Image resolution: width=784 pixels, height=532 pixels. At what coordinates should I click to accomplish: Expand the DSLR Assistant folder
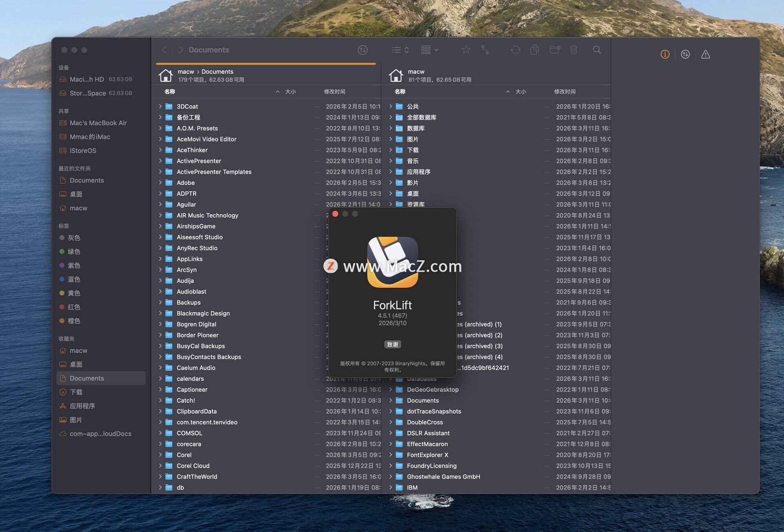click(391, 433)
